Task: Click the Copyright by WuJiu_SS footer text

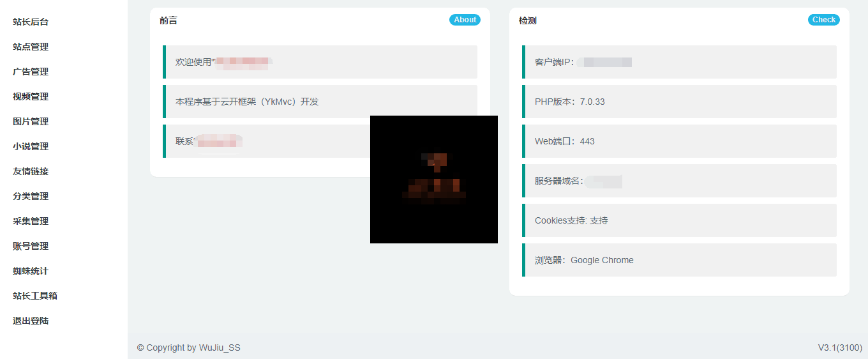Action: (189, 348)
